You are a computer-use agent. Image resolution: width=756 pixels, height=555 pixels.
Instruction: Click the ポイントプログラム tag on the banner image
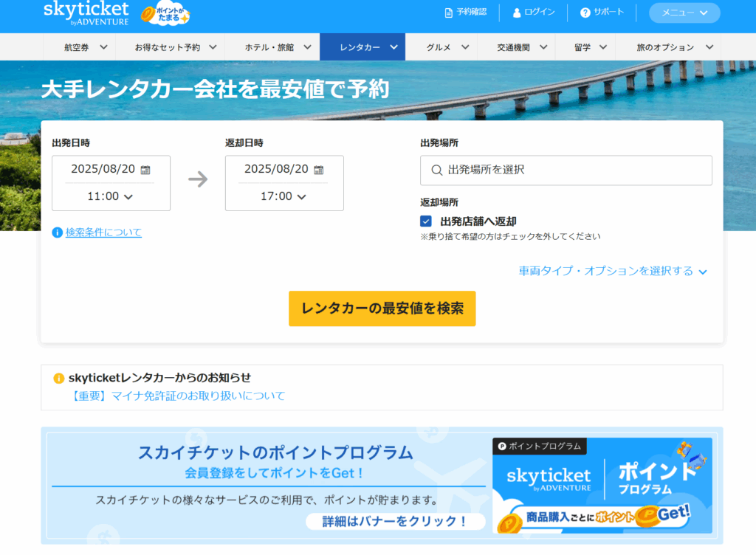[x=540, y=446]
